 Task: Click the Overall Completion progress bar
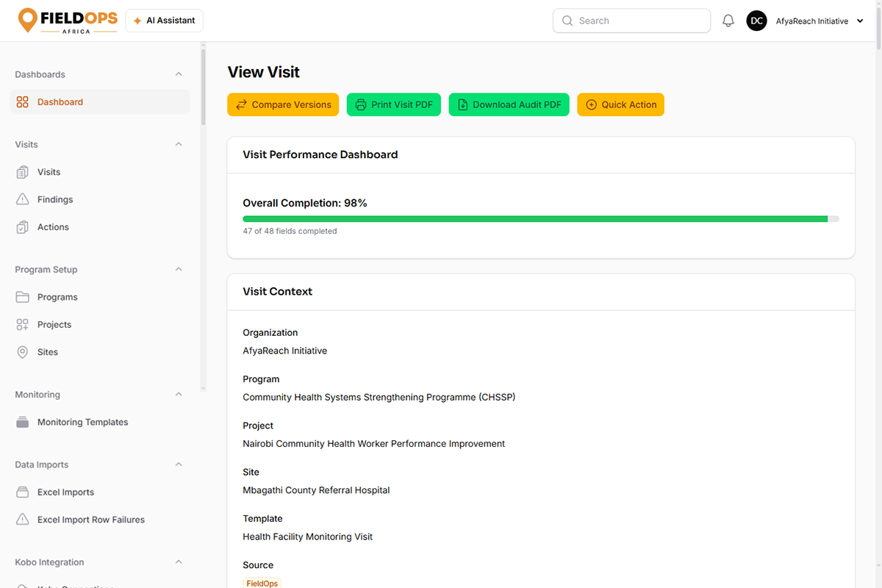(541, 218)
